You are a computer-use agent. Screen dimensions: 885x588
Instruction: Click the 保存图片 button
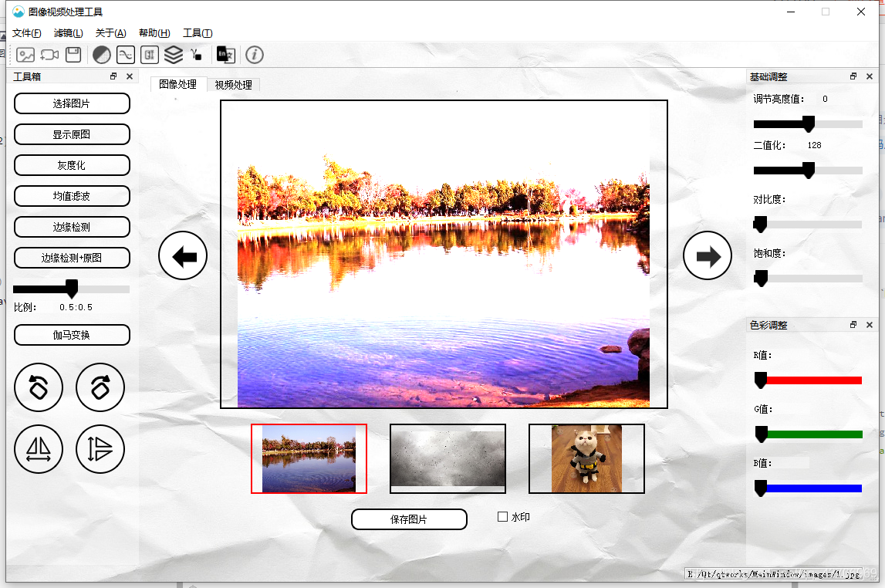409,519
